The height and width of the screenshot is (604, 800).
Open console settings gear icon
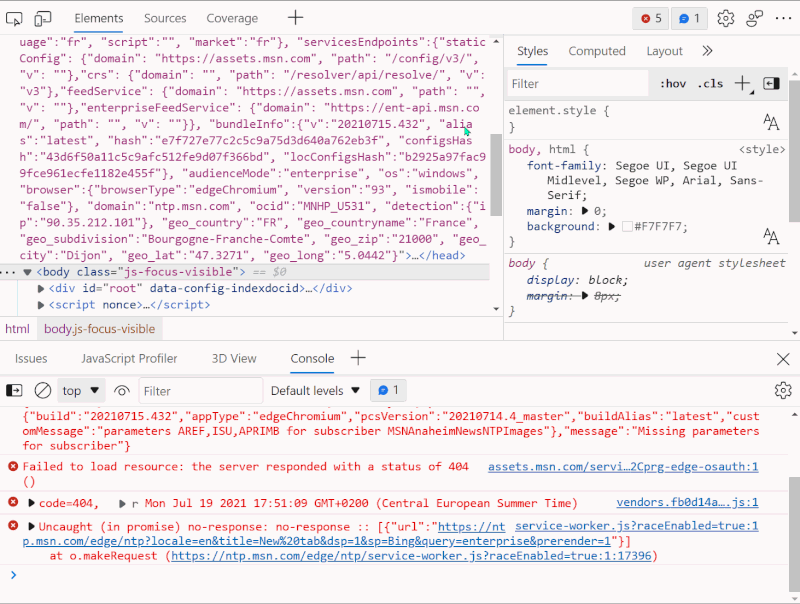(783, 390)
